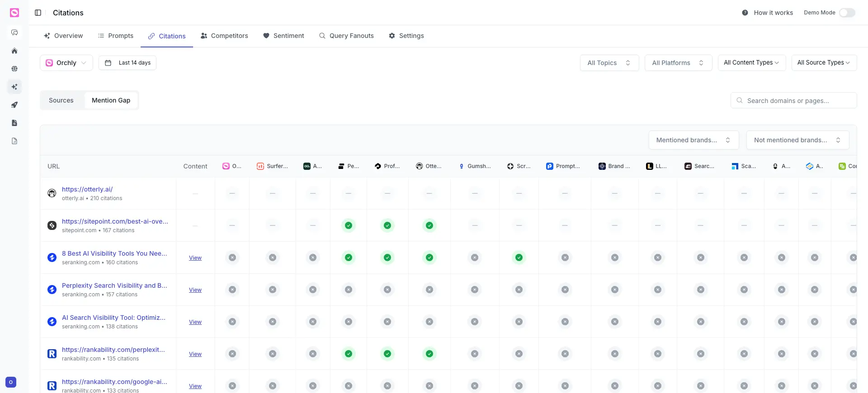868x393 pixels.
Task: Click View for Perplexity Search Visibility row
Action: (x=195, y=290)
